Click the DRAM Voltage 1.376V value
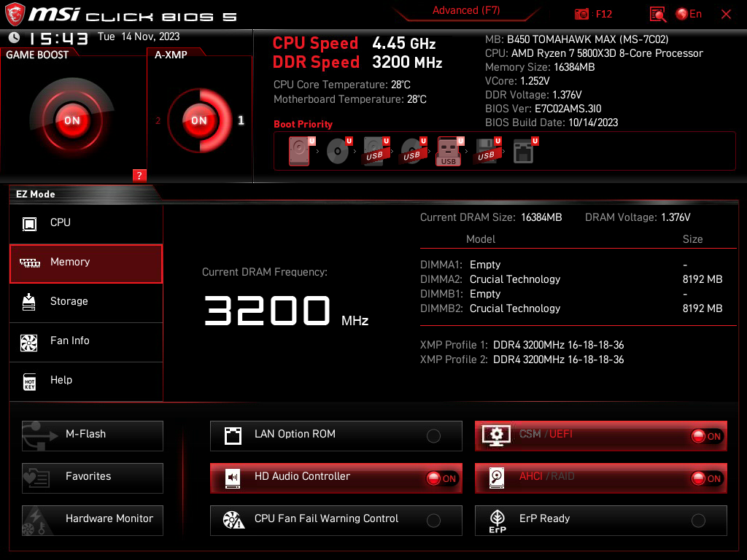Viewport: 747px width, 560px height. pyautogui.click(x=676, y=217)
